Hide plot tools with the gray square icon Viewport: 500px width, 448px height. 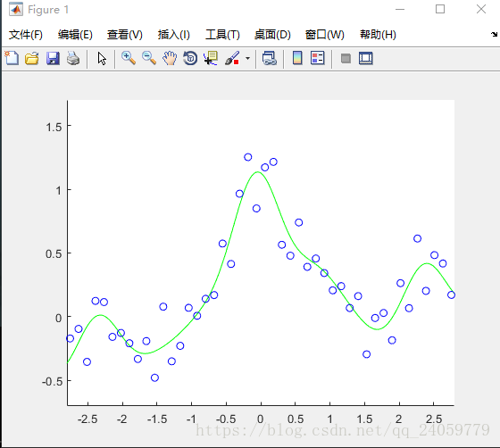click(346, 58)
